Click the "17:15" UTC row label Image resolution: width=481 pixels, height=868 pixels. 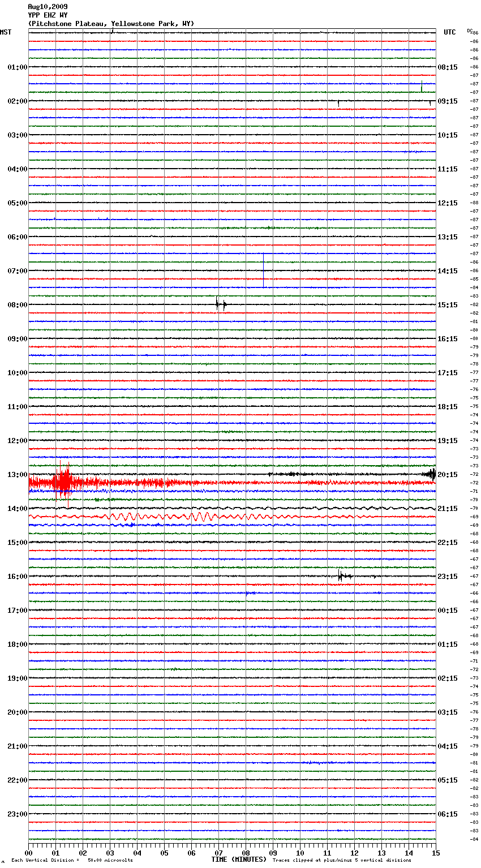pos(448,373)
